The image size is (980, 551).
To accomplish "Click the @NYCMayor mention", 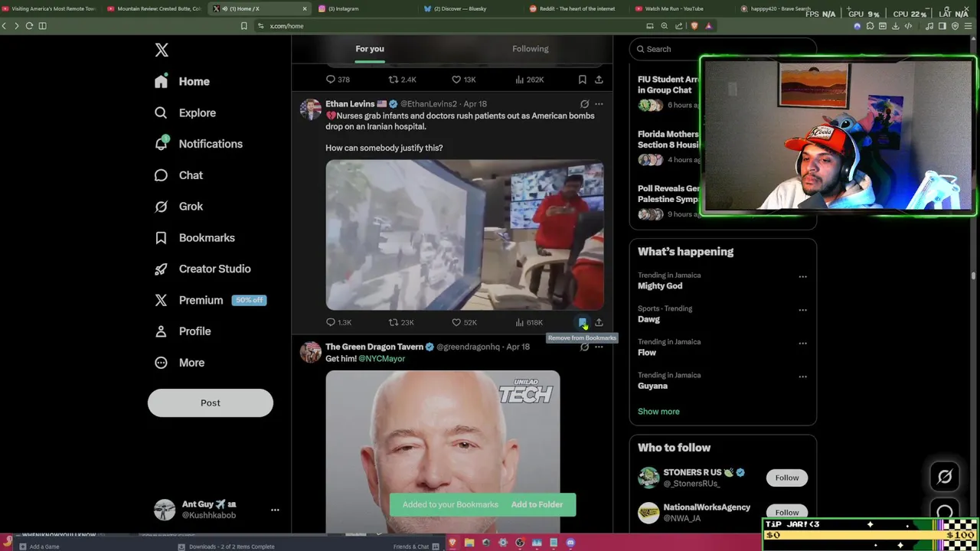I will click(x=381, y=358).
